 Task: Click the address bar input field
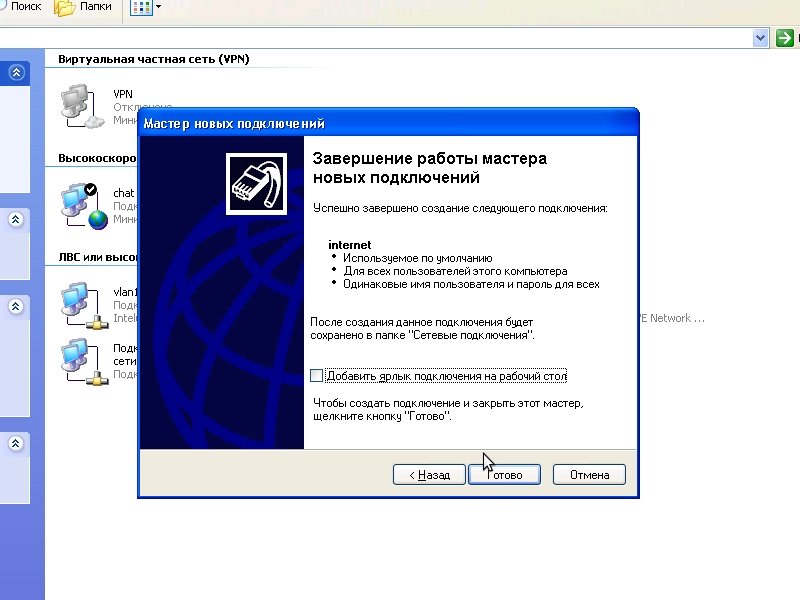point(375,38)
